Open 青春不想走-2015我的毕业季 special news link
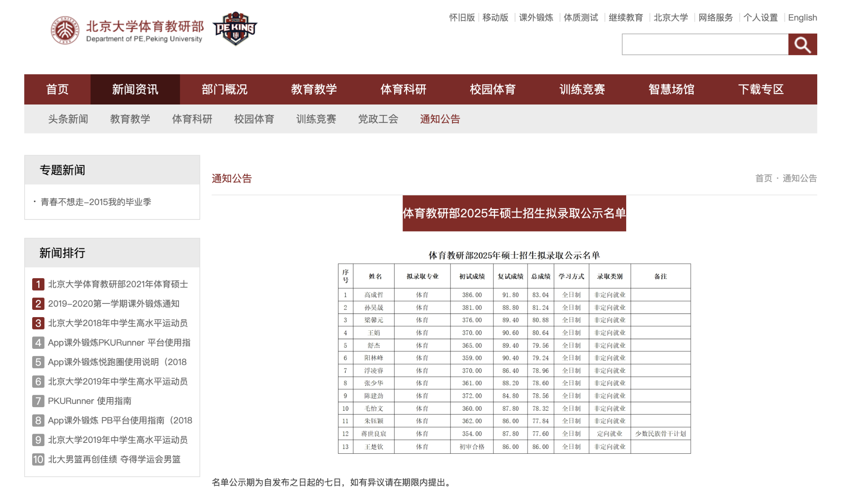Image resolution: width=847 pixels, height=504 pixels. click(x=96, y=202)
